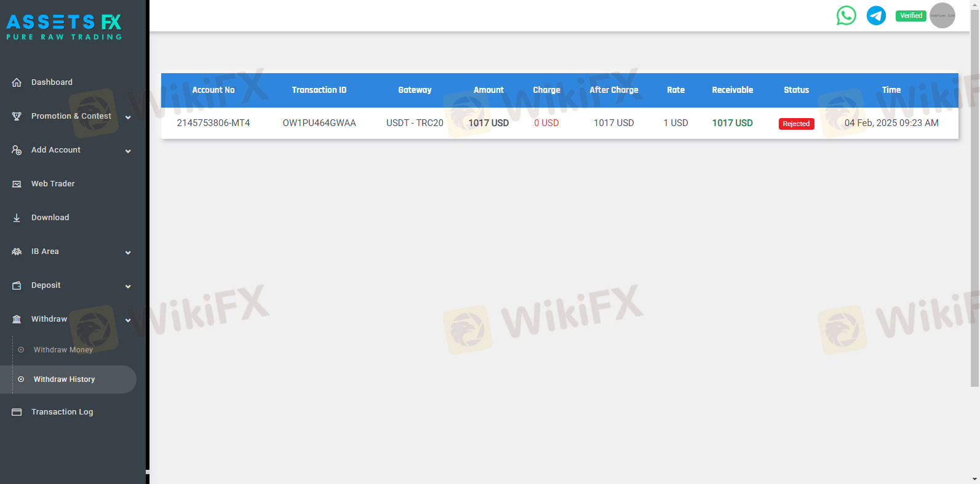Collapse the Withdraw submenu chevron
This screenshot has height=484, width=980.
128,320
